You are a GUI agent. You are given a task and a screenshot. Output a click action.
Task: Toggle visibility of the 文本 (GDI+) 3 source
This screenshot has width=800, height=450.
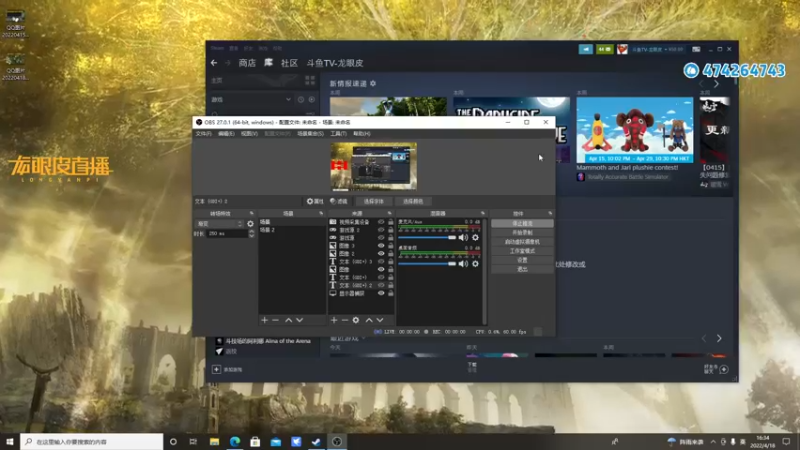pyautogui.click(x=381, y=262)
